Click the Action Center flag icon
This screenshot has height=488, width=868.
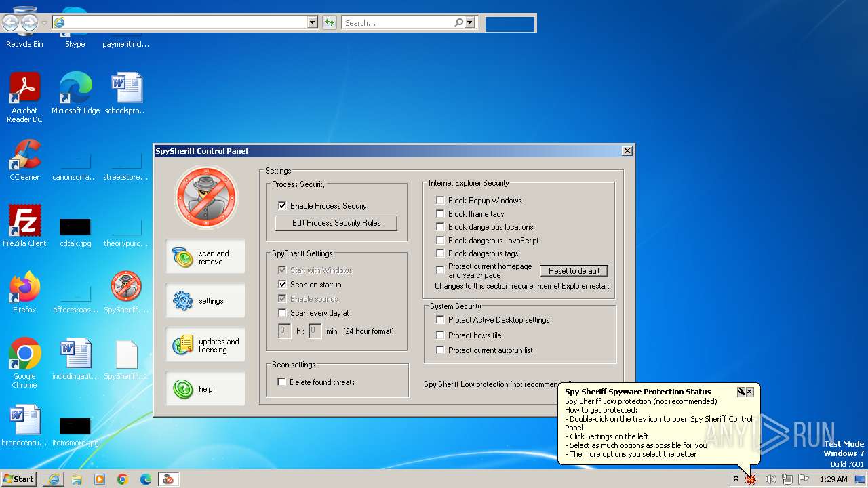point(804,479)
